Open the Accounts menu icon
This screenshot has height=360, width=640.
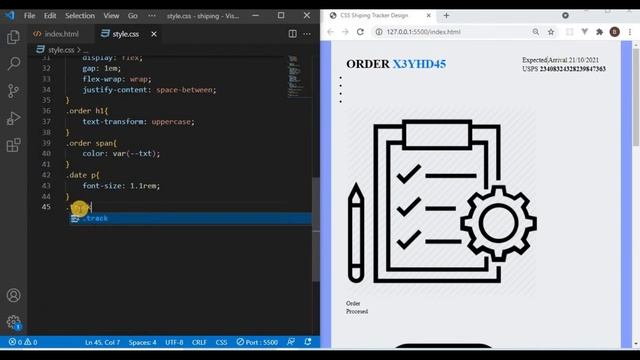[x=13, y=295]
